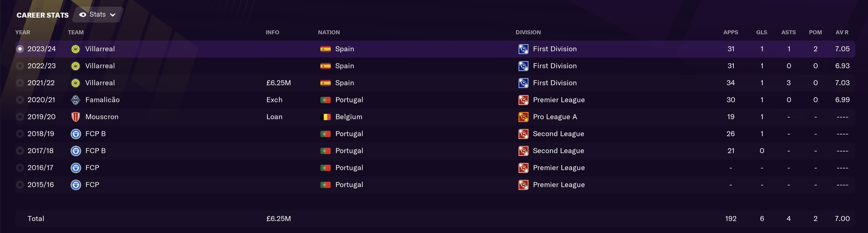Screen dimensions: 868x233
Task: Click the FCP B badge in 2018/19 row
Action: click(x=75, y=134)
